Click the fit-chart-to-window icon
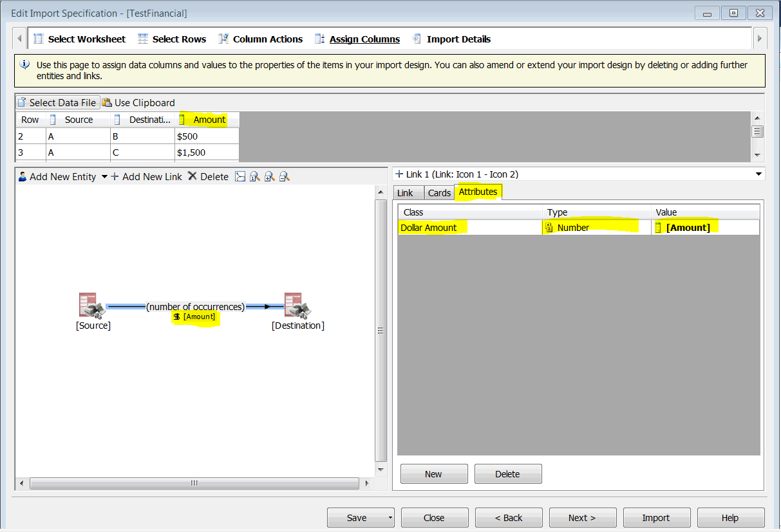 [240, 176]
